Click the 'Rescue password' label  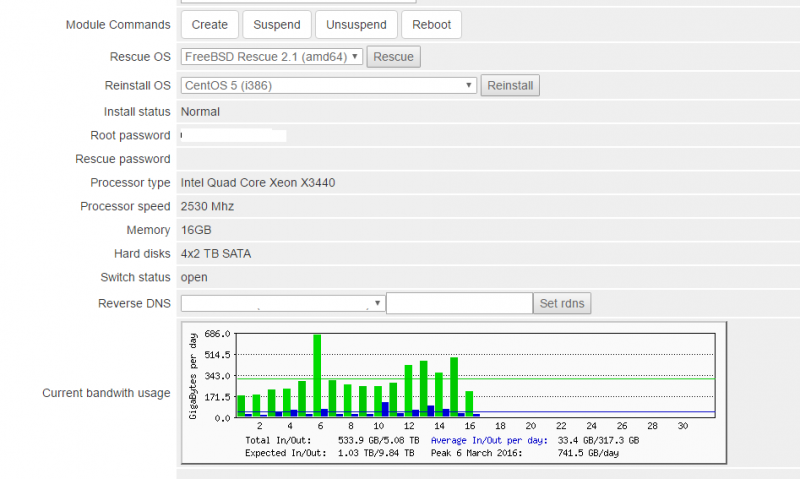pyautogui.click(x=122, y=159)
